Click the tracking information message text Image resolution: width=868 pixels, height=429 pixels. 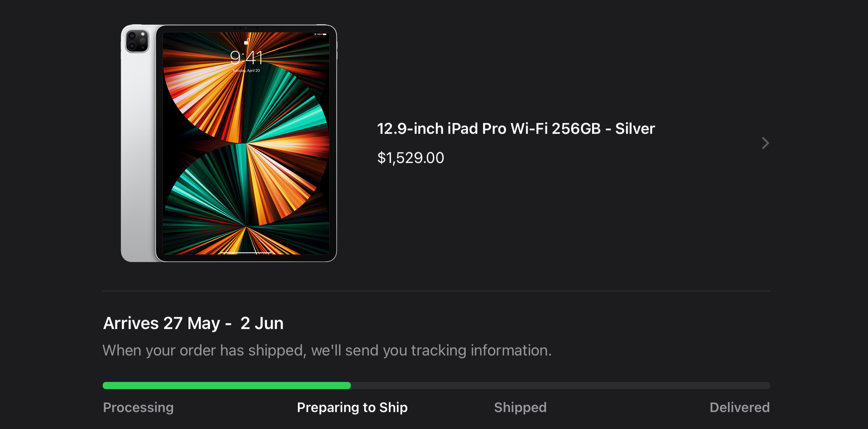327,350
